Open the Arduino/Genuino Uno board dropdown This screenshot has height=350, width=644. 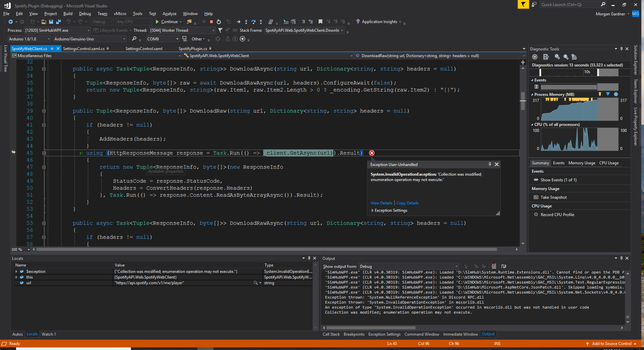coord(90,39)
